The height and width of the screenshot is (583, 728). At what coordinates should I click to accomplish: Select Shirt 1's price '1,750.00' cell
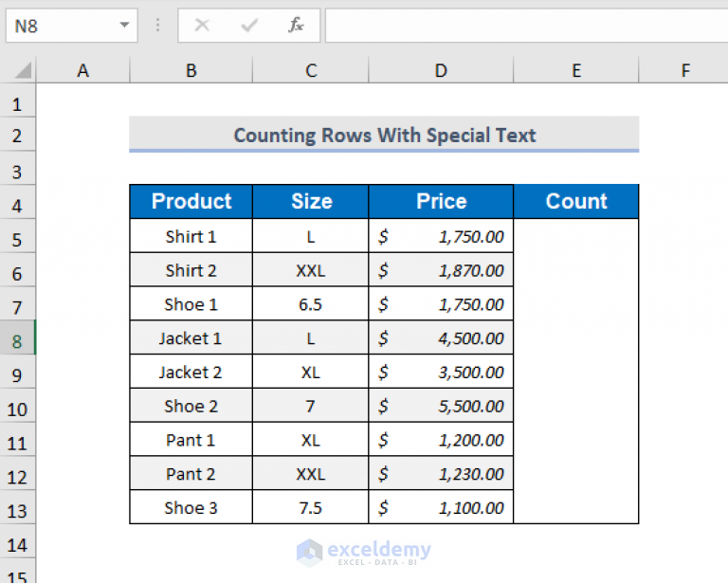click(x=441, y=236)
